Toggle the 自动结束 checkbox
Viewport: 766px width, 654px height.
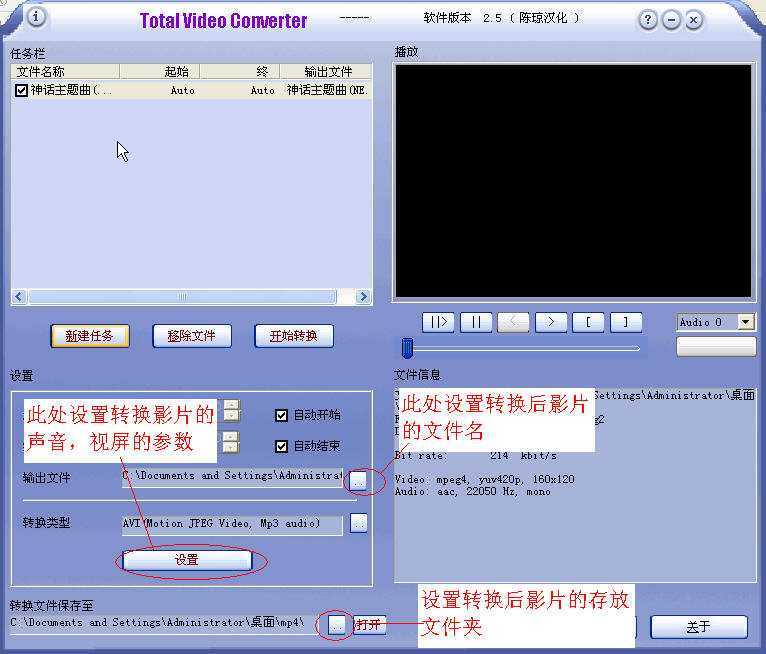[281, 446]
